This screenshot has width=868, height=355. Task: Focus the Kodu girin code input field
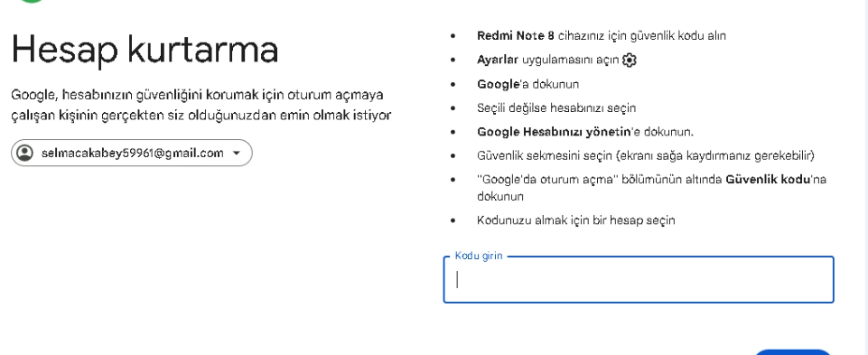(x=639, y=280)
